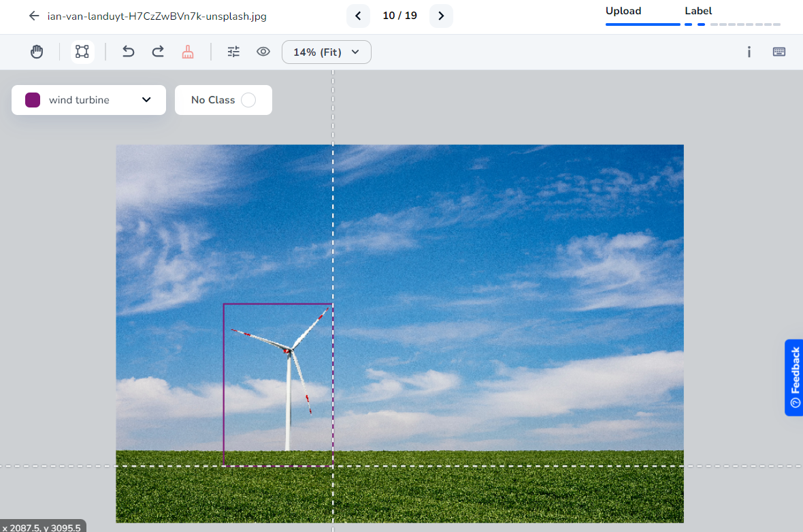The image size is (803, 532).
Task: Go back using the left arrow
Action: (34, 16)
